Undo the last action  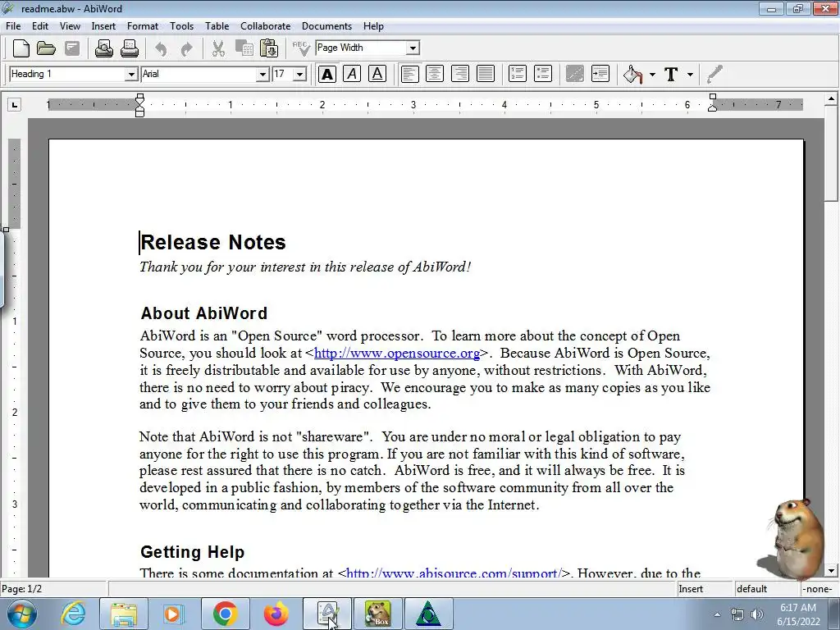(161, 48)
